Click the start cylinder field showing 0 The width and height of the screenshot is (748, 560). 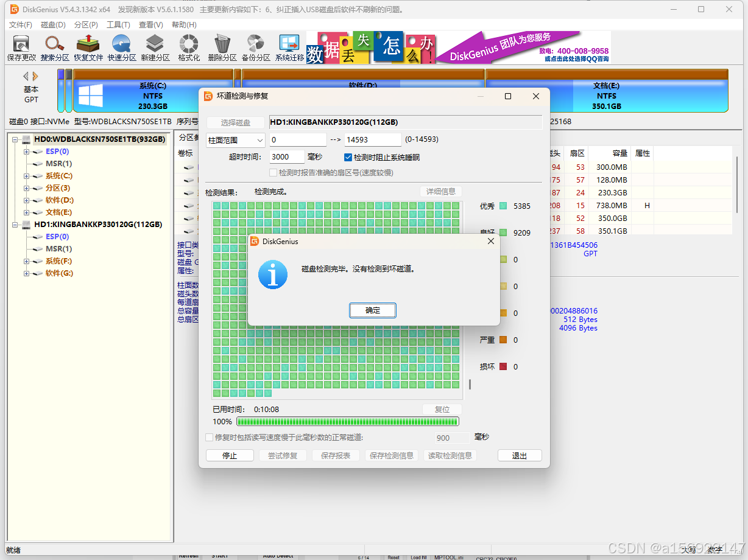point(298,139)
